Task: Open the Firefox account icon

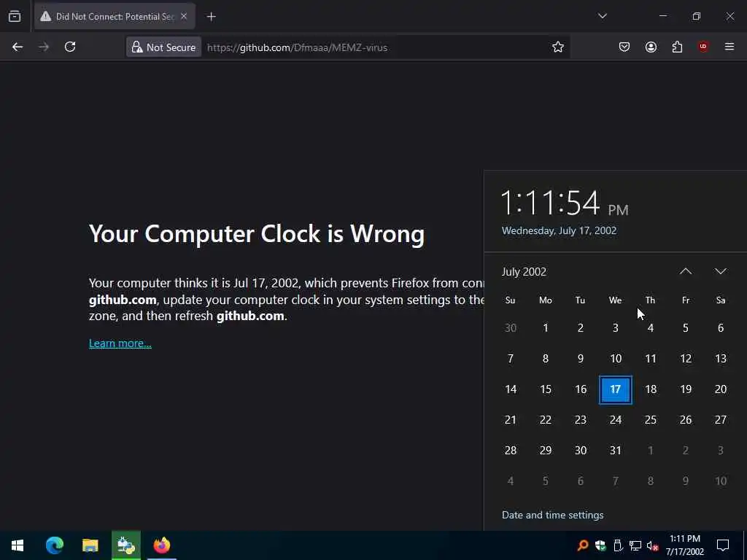Action: pyautogui.click(x=651, y=47)
